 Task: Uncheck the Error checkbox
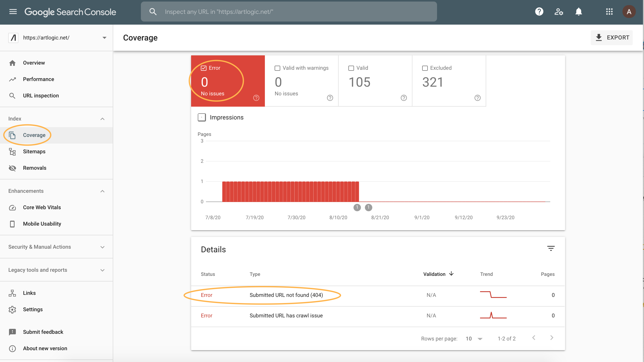point(204,68)
